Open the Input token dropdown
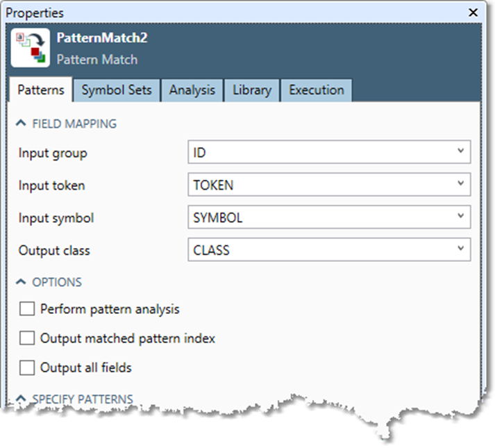 click(x=328, y=185)
